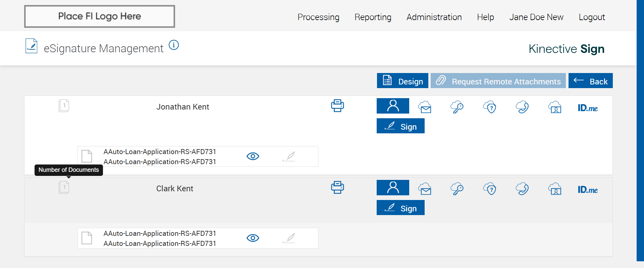
Task: Click the Design button
Action: click(x=402, y=81)
